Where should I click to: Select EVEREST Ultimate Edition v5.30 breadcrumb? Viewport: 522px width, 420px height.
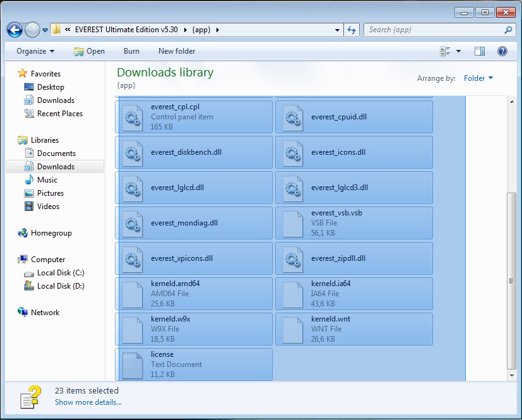tap(126, 30)
